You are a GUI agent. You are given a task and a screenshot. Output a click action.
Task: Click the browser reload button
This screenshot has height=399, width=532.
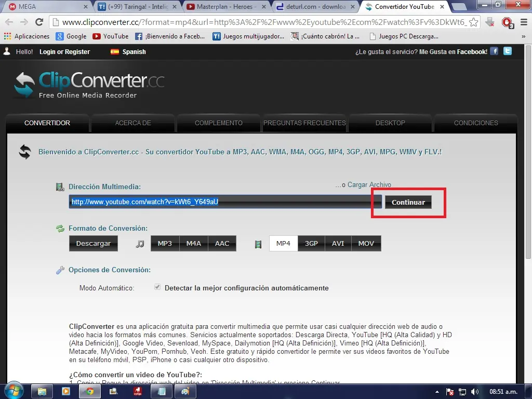pos(39,22)
